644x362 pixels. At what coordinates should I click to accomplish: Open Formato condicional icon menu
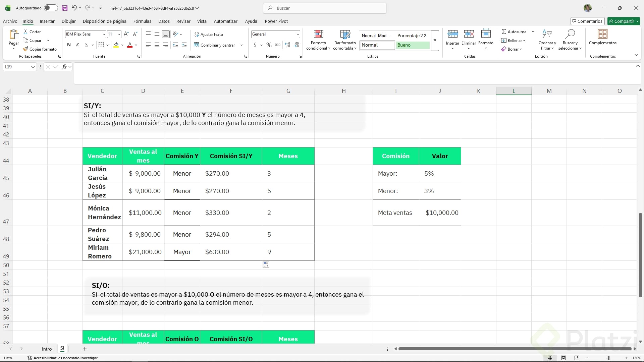pos(318,40)
